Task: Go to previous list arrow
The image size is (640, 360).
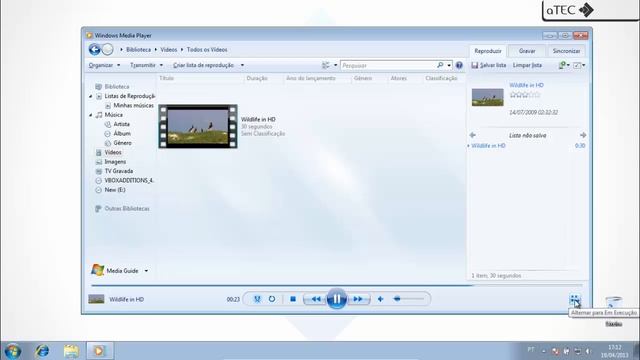Action: (473, 135)
